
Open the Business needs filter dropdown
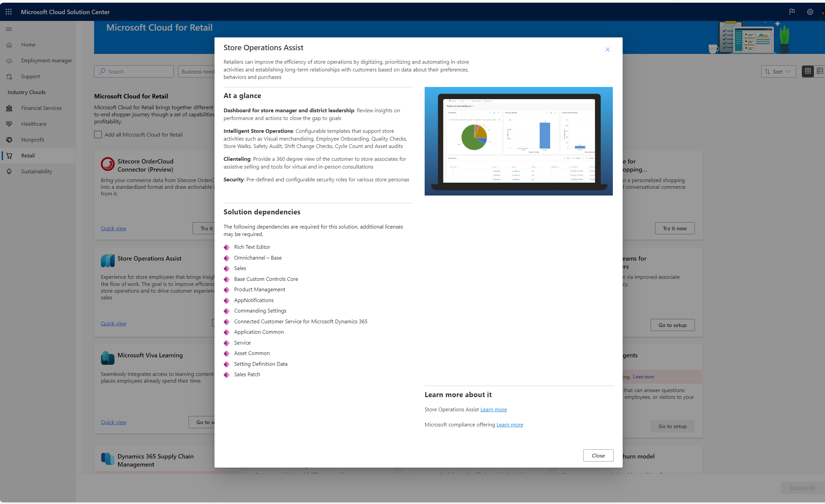pos(197,71)
